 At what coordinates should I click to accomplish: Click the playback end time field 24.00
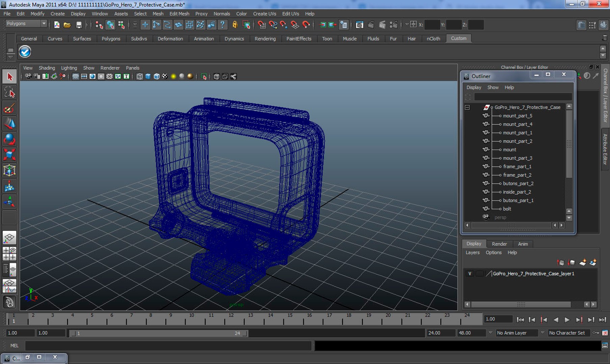pyautogui.click(x=440, y=333)
